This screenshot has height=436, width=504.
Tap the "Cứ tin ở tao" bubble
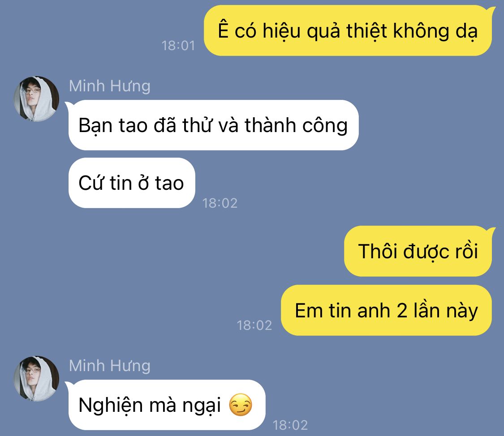pos(132,183)
